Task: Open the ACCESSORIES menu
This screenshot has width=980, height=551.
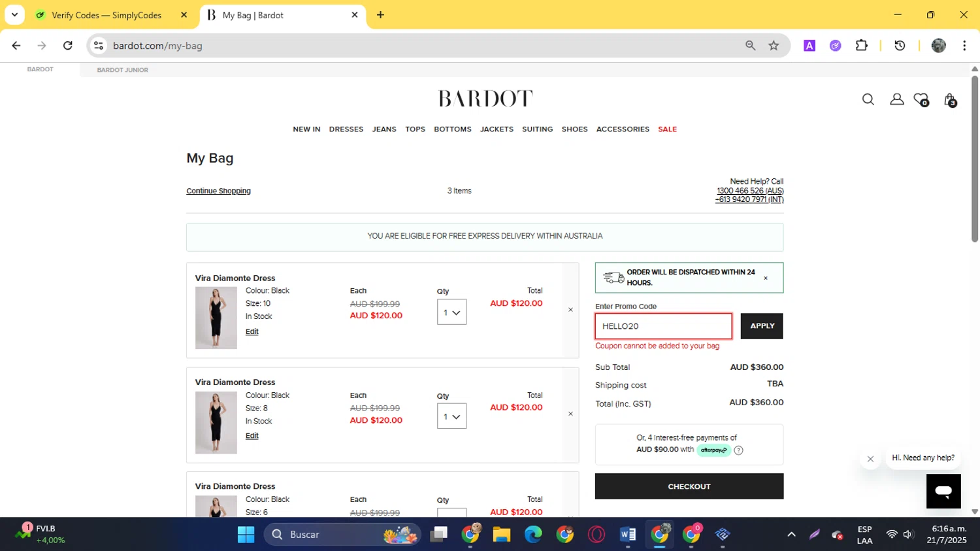Action: point(623,129)
